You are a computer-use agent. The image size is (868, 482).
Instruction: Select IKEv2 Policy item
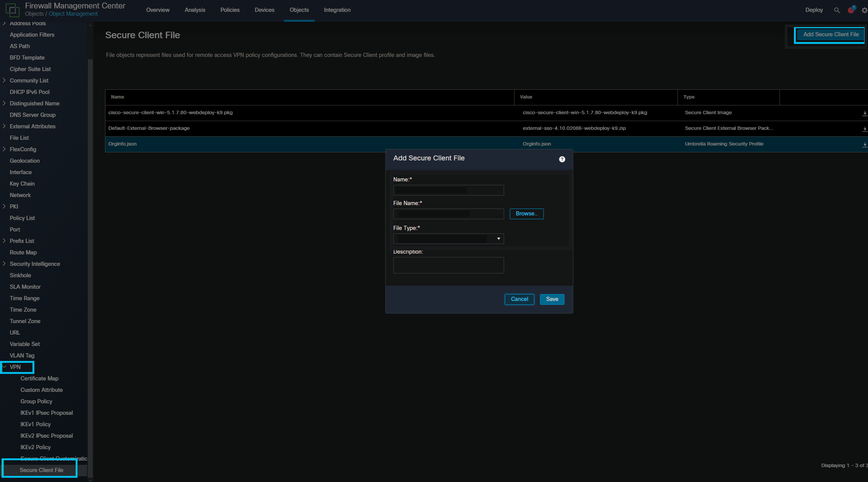coord(36,447)
